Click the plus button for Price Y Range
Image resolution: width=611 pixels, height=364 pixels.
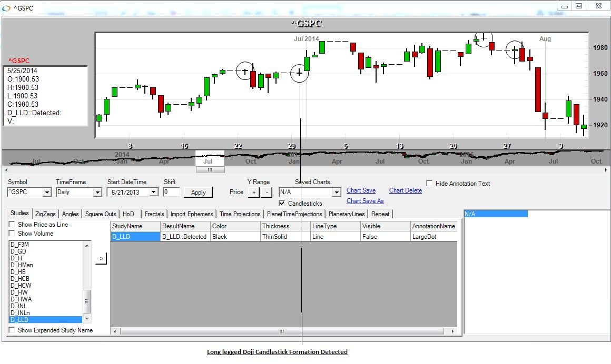[253, 193]
